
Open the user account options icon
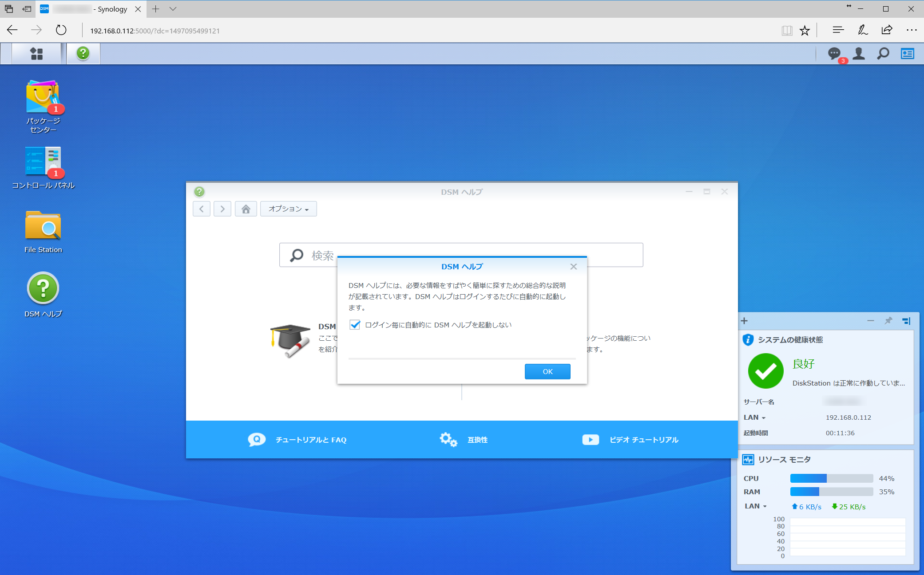point(859,54)
